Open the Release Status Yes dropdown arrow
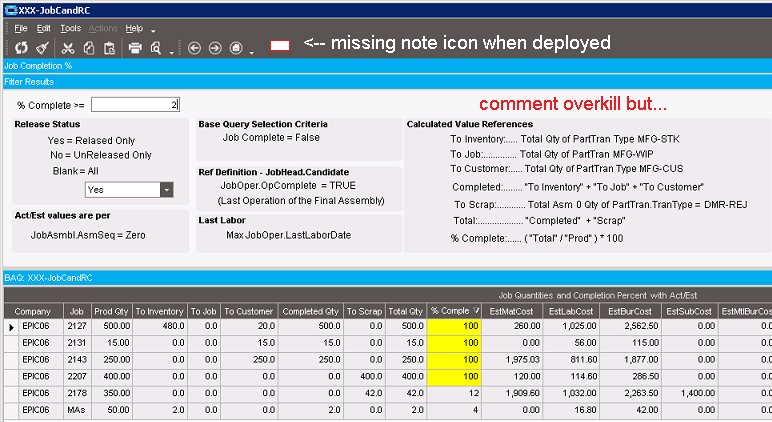Image resolution: width=772 pixels, height=422 pixels. (x=167, y=190)
